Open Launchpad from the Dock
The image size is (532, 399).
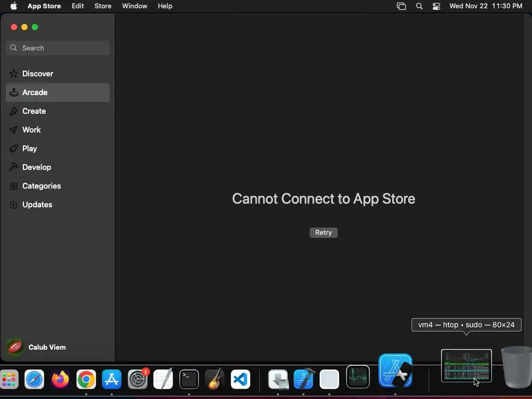click(x=9, y=379)
